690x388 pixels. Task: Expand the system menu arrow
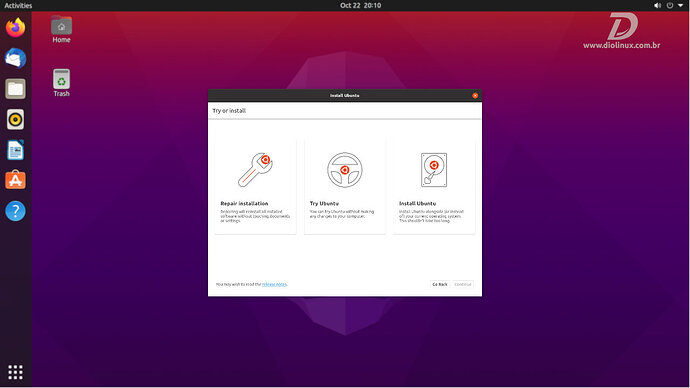pyautogui.click(x=680, y=5)
